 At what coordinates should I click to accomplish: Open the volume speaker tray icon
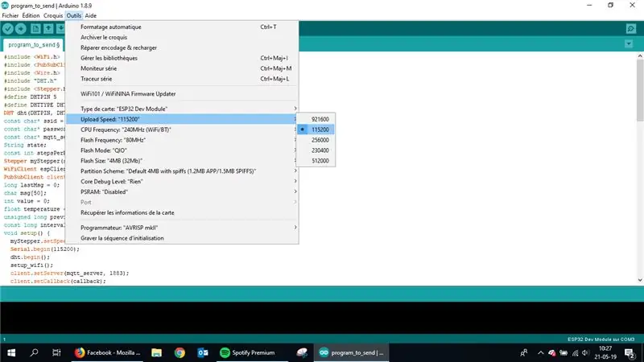pos(585,353)
